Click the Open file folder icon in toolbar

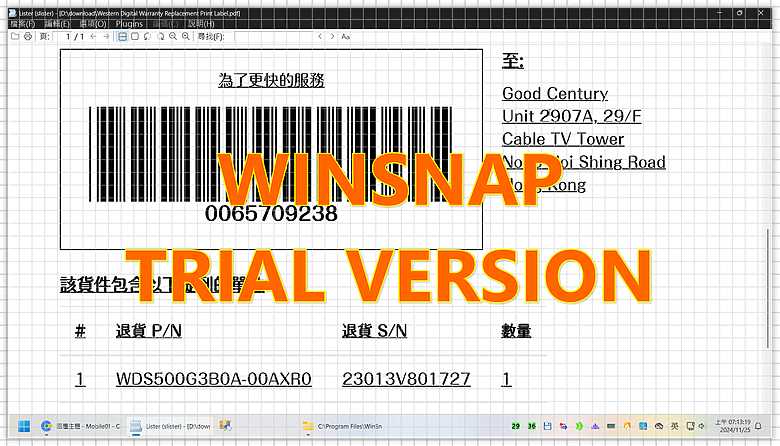(x=15, y=36)
